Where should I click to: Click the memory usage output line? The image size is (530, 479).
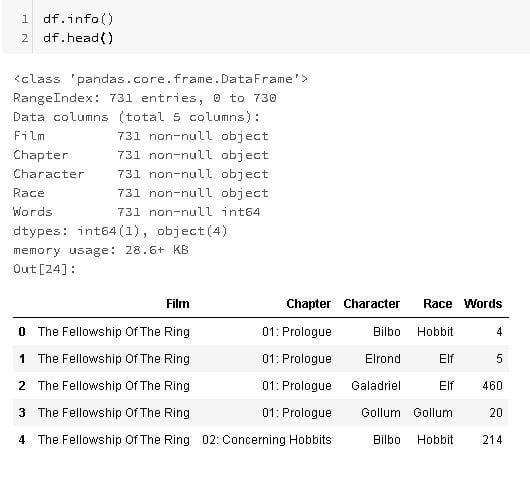[101, 250]
